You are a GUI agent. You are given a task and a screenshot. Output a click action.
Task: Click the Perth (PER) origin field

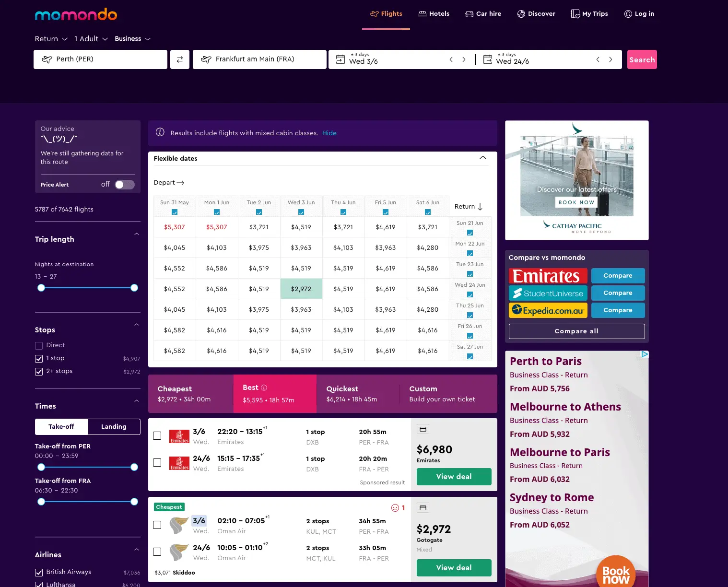(x=100, y=59)
